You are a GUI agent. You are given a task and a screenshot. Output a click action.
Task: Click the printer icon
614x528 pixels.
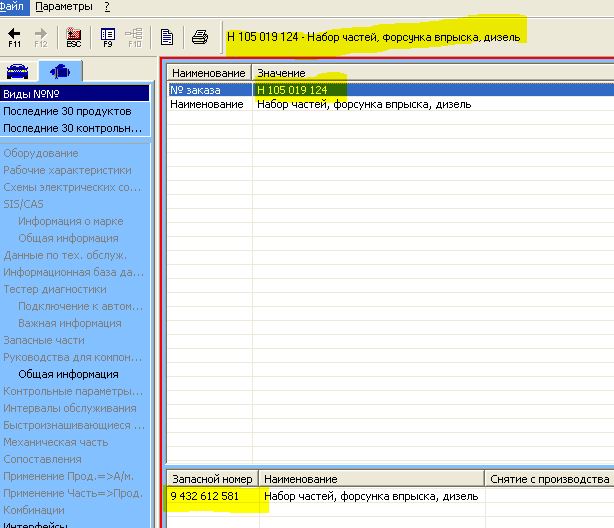[199, 38]
